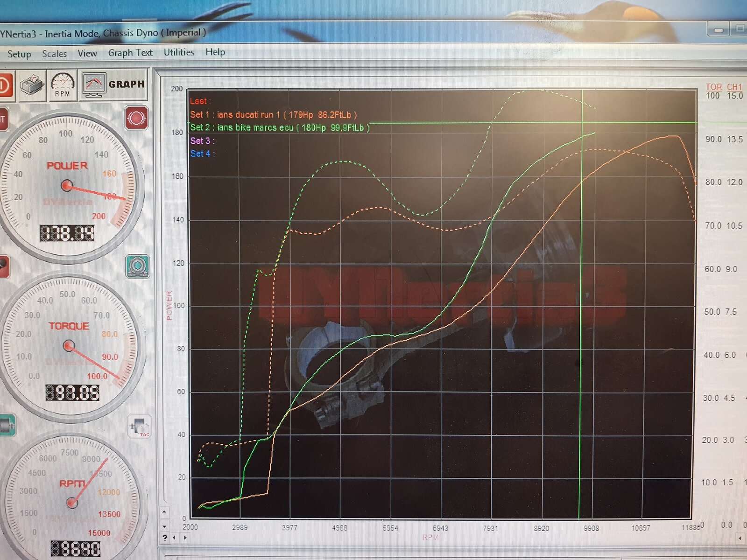Viewport: 747px width, 560px height.
Task: Select Set 1 ians ducati run 1 legend
Action: (273, 115)
